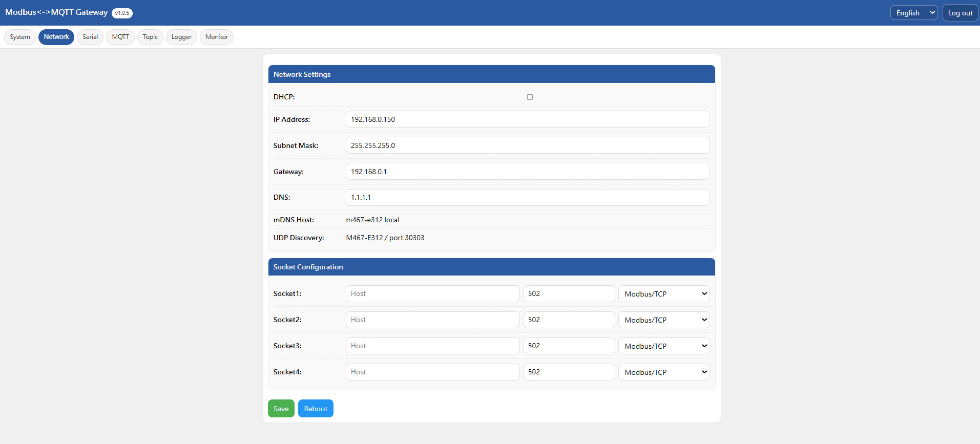Go to the MQTT tab
Screen dimensions: 980x444
120,37
